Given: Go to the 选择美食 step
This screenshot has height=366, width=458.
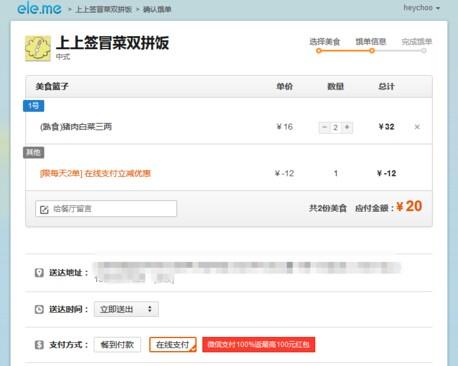Looking at the screenshot, I should [324, 42].
